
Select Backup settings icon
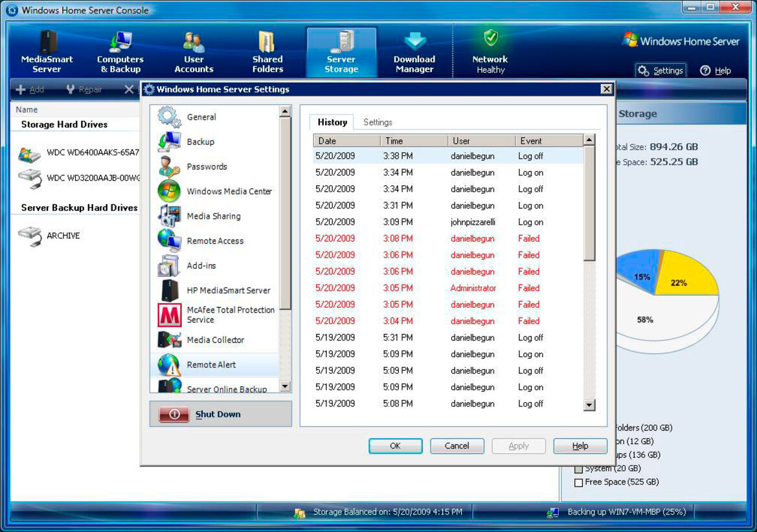pos(169,142)
